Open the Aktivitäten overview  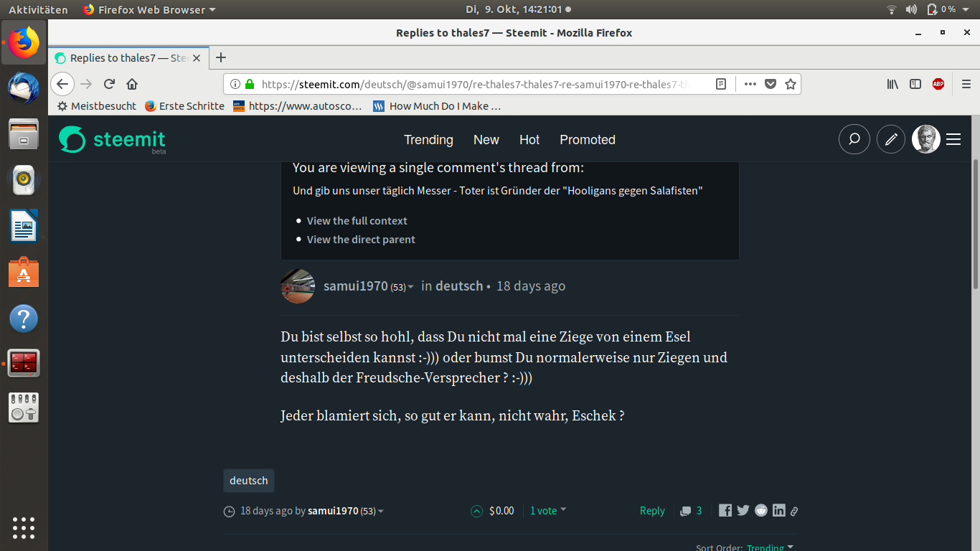click(x=38, y=9)
